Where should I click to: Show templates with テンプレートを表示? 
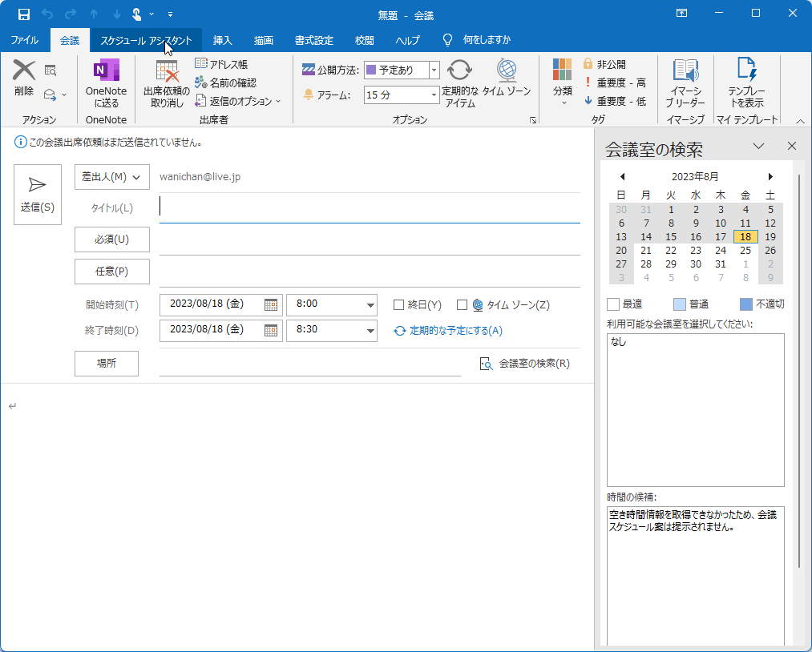(747, 84)
